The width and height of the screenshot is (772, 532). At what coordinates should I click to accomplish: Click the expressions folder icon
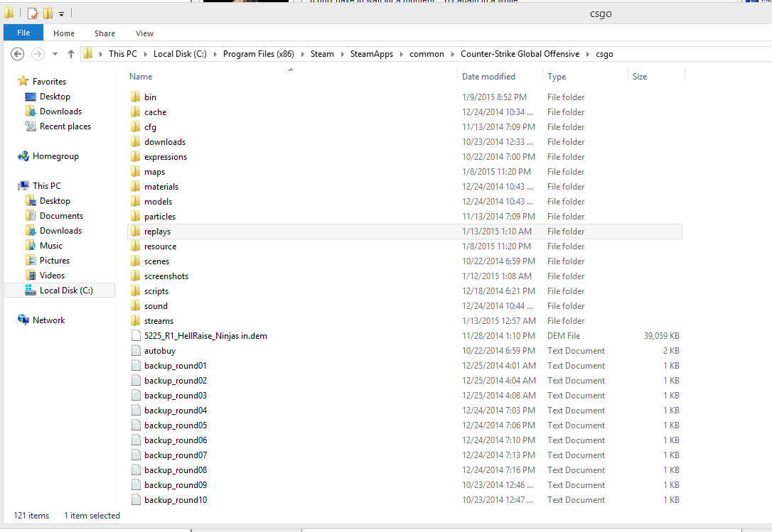[135, 156]
